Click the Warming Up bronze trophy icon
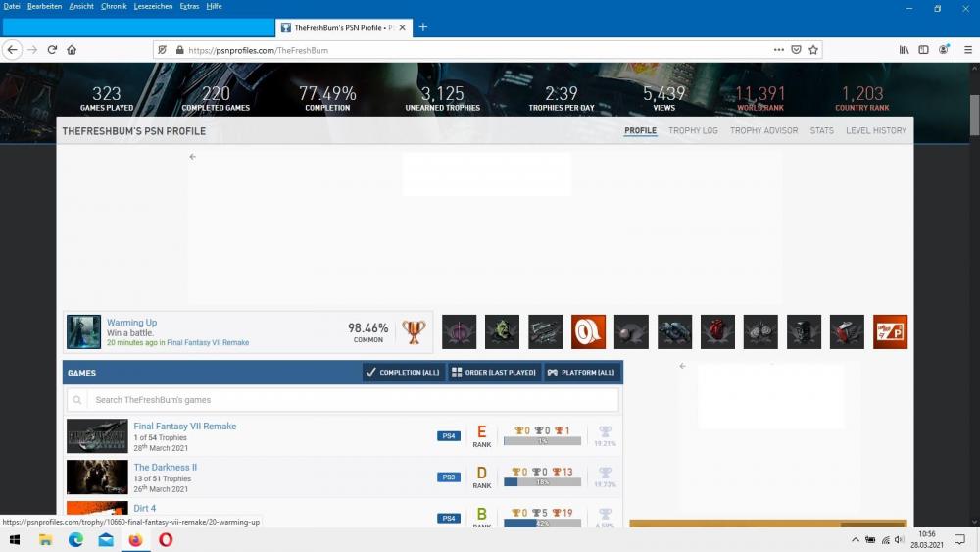980x552 pixels. coord(414,331)
